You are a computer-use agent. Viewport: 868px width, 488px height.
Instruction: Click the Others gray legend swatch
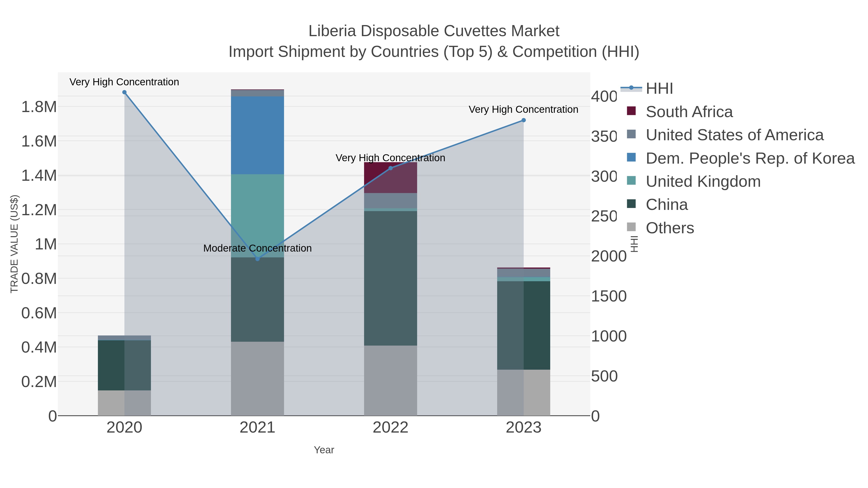pyautogui.click(x=631, y=227)
